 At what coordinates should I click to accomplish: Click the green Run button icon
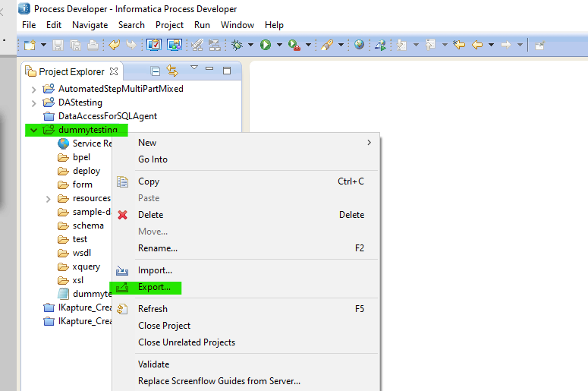click(266, 45)
